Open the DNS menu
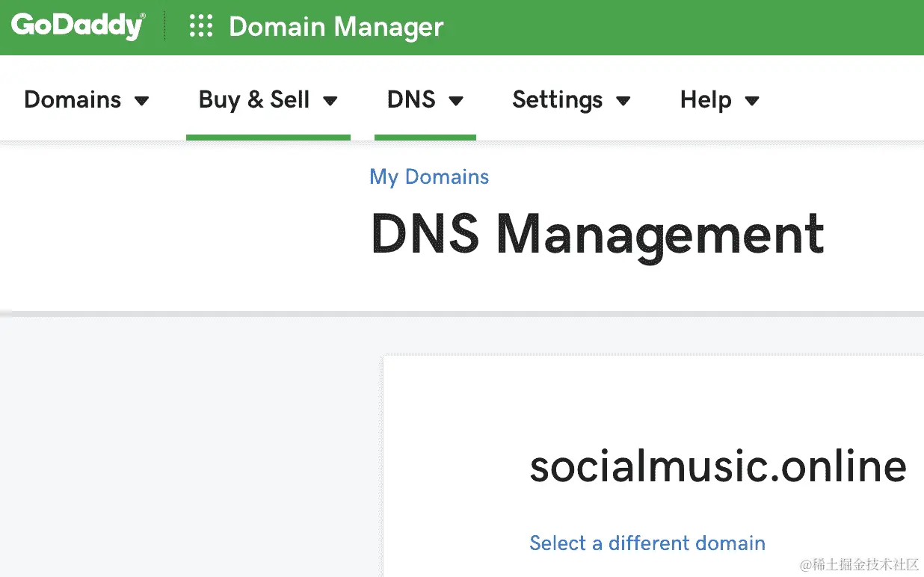The width and height of the screenshot is (924, 577). pyautogui.click(x=425, y=99)
